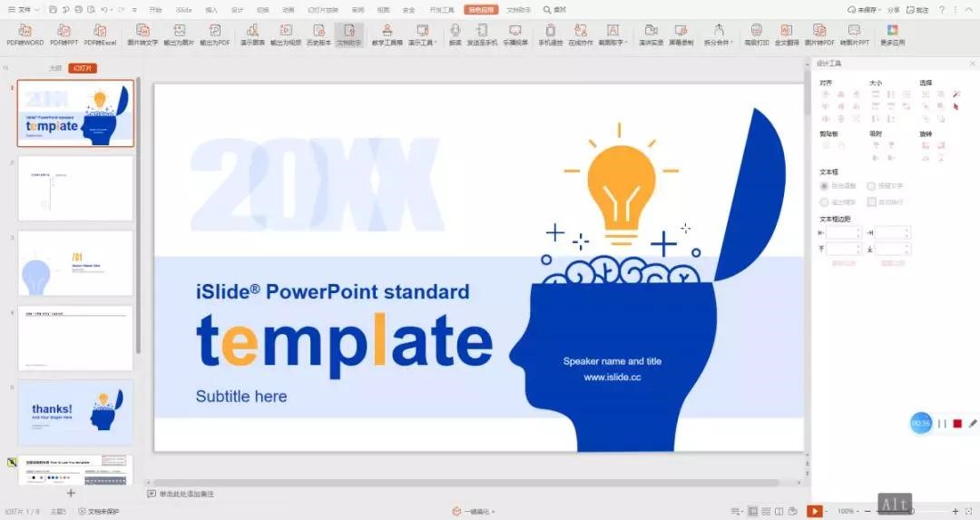Click the magic wand select icon in design panel
Image resolution: width=980 pixels, height=520 pixels.
[x=956, y=94]
